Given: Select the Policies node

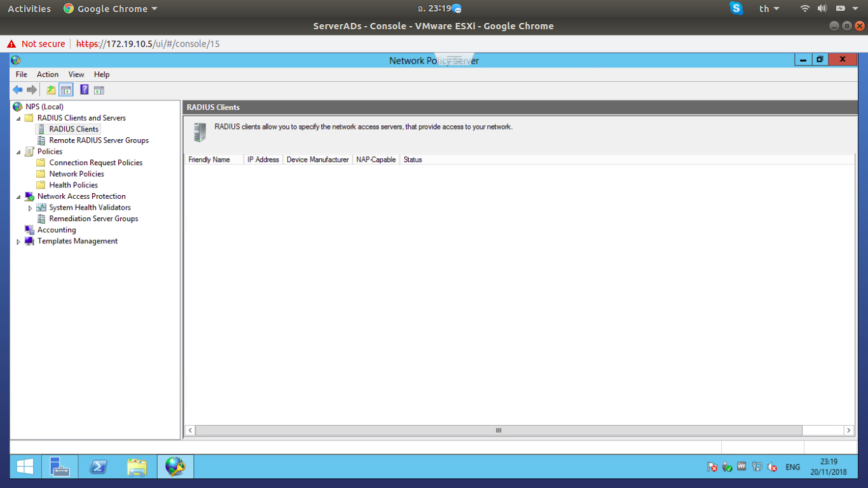Looking at the screenshot, I should click(x=50, y=152).
